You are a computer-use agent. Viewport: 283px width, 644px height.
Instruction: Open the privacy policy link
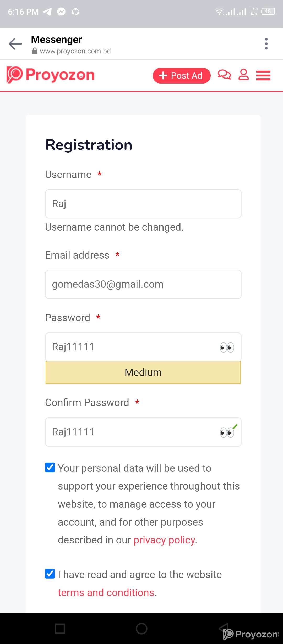(164, 540)
